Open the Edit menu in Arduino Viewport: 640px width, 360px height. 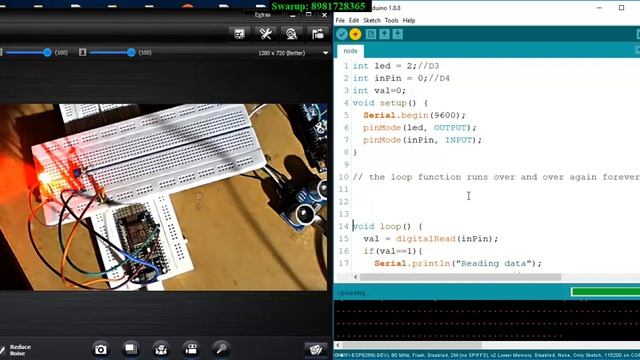tap(354, 20)
